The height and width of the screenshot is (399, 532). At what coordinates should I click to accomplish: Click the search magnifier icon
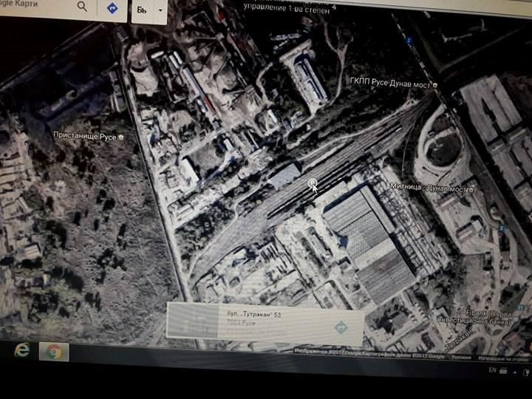tap(82, 7)
